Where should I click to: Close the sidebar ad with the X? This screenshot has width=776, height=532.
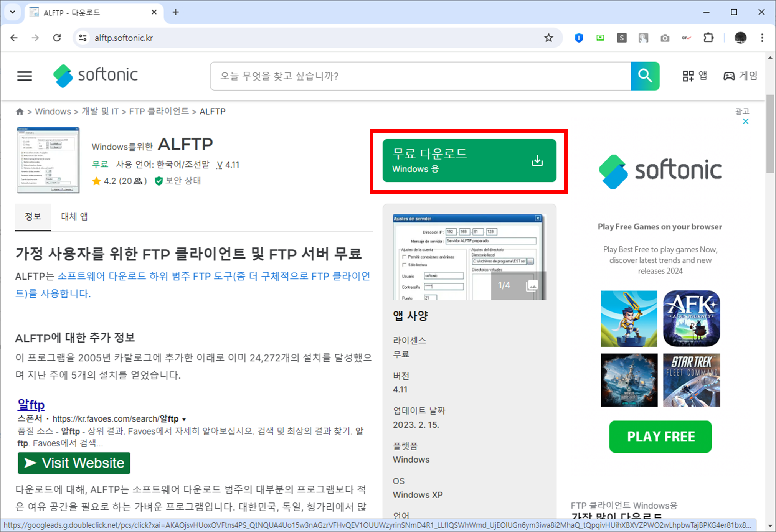[x=745, y=121]
